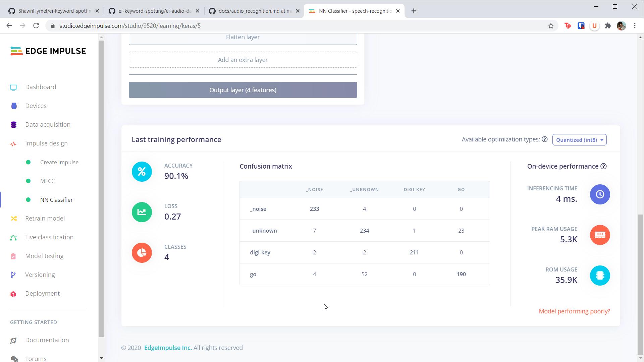The height and width of the screenshot is (362, 644).
Task: Select Model testing in sidebar
Action: click(x=44, y=256)
